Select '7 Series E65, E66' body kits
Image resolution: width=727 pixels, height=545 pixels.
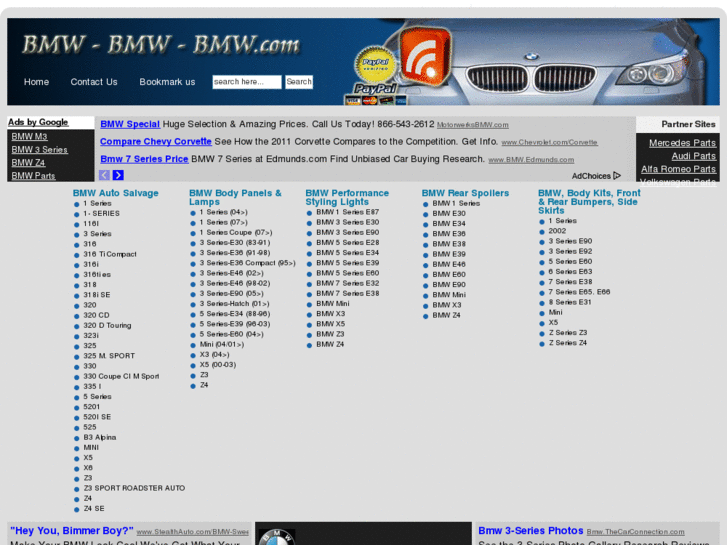pyautogui.click(x=579, y=292)
